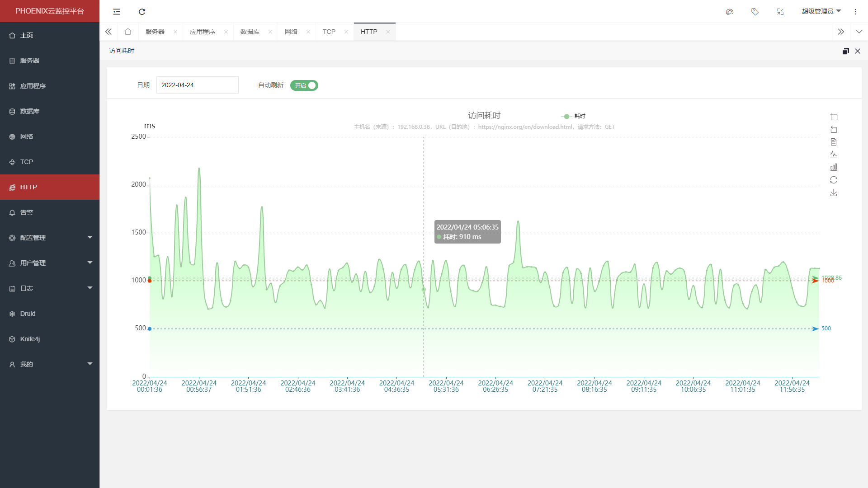Screen dimensions: 868x488
Task: Click the page refresh icon in header
Action: click(142, 12)
